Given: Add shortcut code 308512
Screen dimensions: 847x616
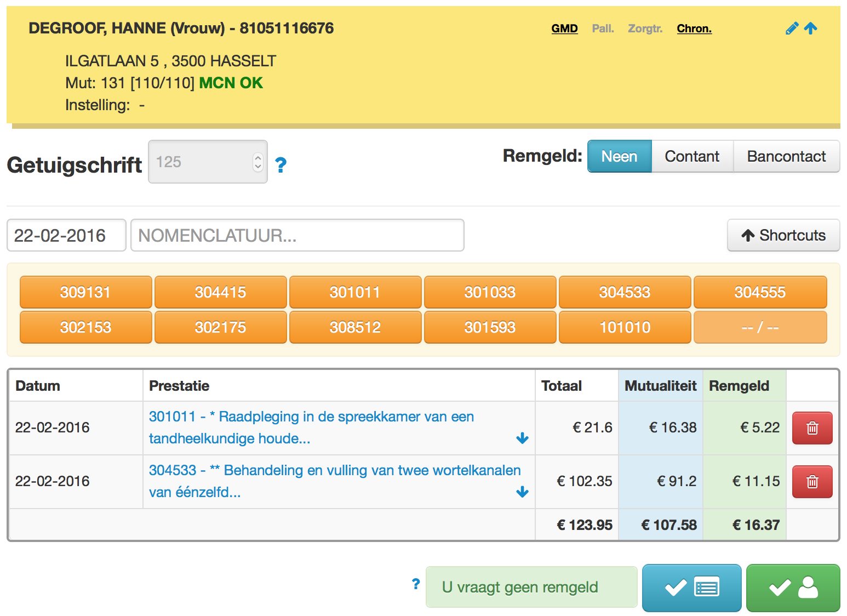Looking at the screenshot, I should [x=356, y=327].
